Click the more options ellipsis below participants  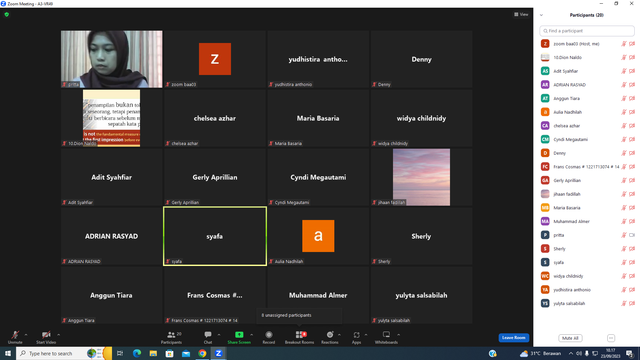click(611, 338)
